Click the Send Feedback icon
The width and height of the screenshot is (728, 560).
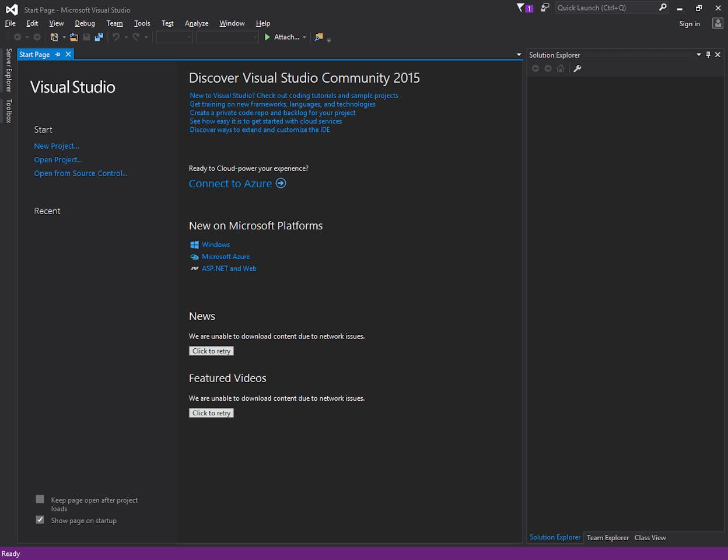pos(545,8)
